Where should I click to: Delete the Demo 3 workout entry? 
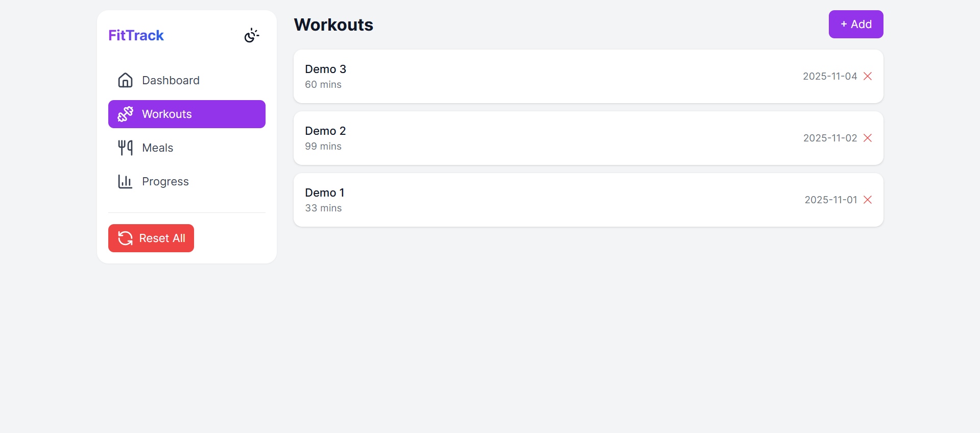point(868,76)
